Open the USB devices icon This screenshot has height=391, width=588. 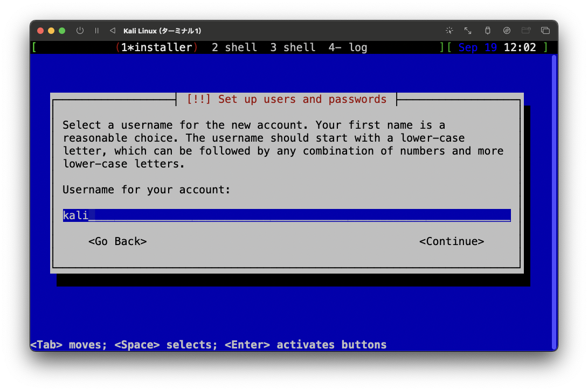(x=487, y=31)
